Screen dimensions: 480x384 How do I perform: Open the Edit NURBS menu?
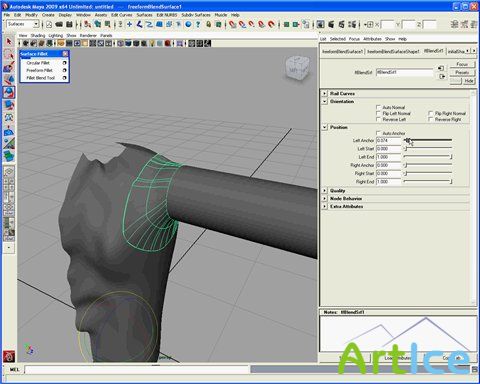167,15
